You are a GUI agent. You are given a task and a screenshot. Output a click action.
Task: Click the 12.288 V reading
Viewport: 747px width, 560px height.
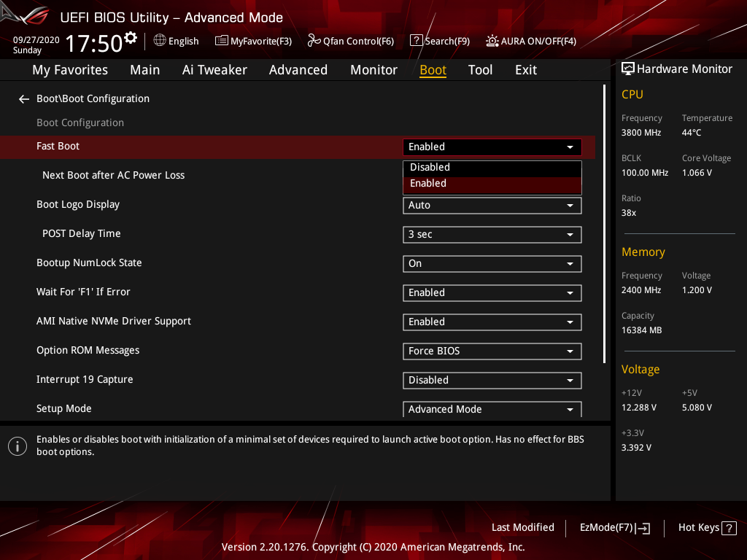coord(639,408)
